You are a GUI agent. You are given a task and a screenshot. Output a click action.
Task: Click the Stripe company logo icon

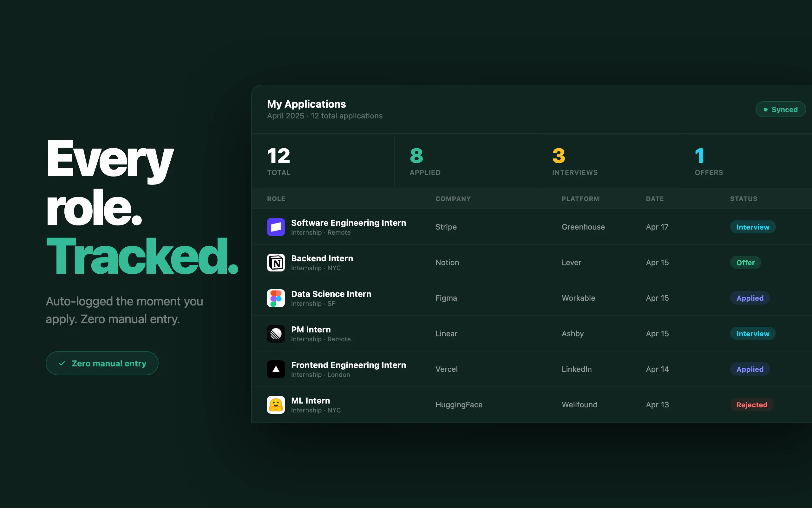click(x=276, y=227)
